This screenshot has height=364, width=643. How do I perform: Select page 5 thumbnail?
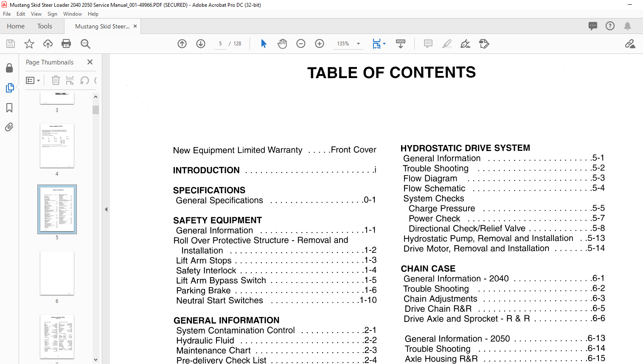pos(57,210)
